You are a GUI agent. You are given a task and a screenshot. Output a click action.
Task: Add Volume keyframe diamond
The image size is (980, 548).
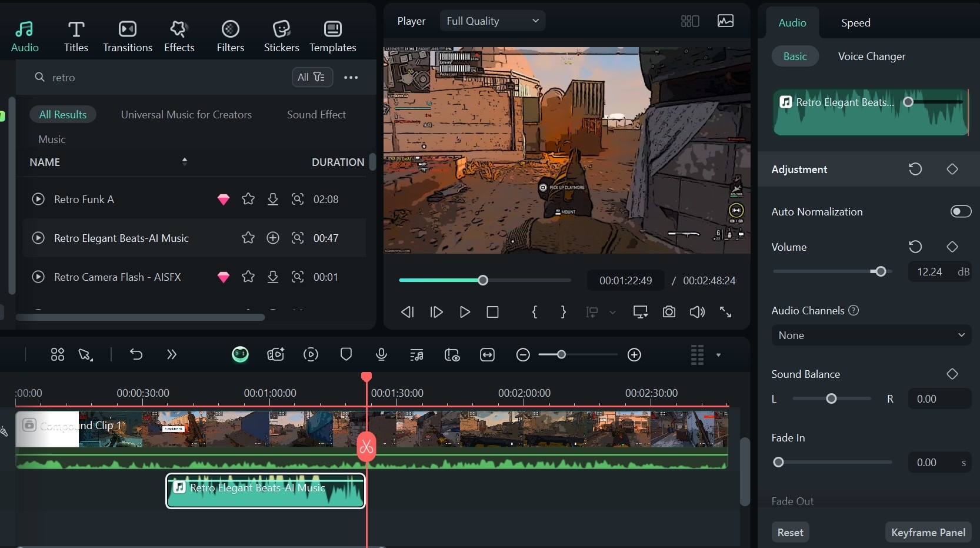[x=952, y=247]
